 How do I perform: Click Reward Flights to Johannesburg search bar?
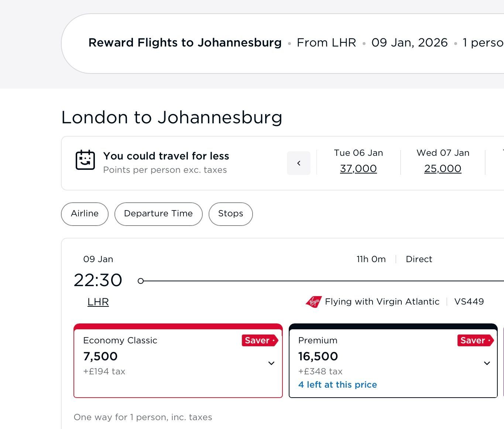(185, 43)
